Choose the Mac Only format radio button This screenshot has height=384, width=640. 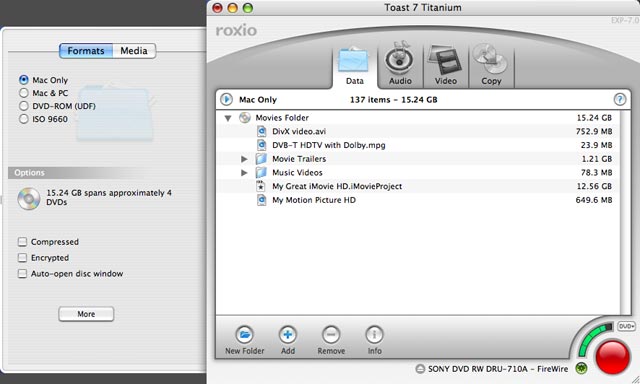(24, 80)
